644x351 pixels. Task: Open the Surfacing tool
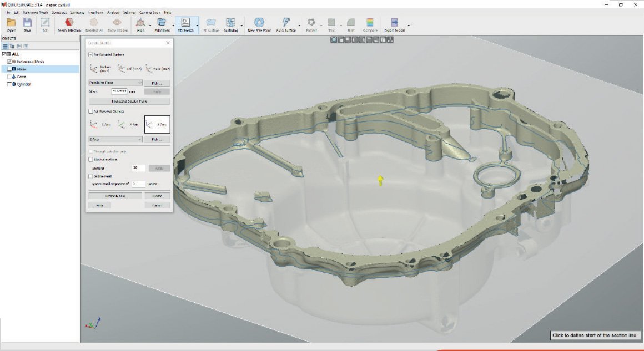pyautogui.click(x=231, y=24)
